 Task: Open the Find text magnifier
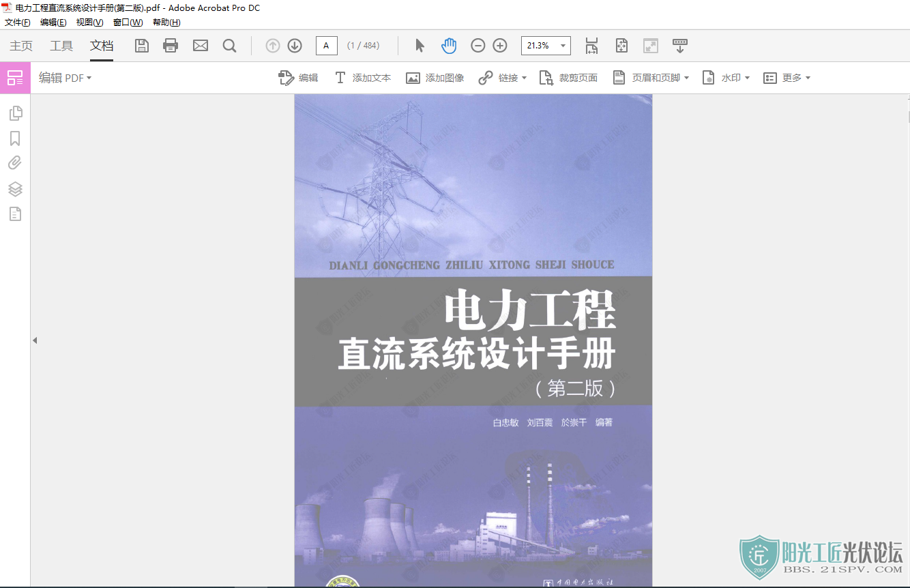click(230, 46)
